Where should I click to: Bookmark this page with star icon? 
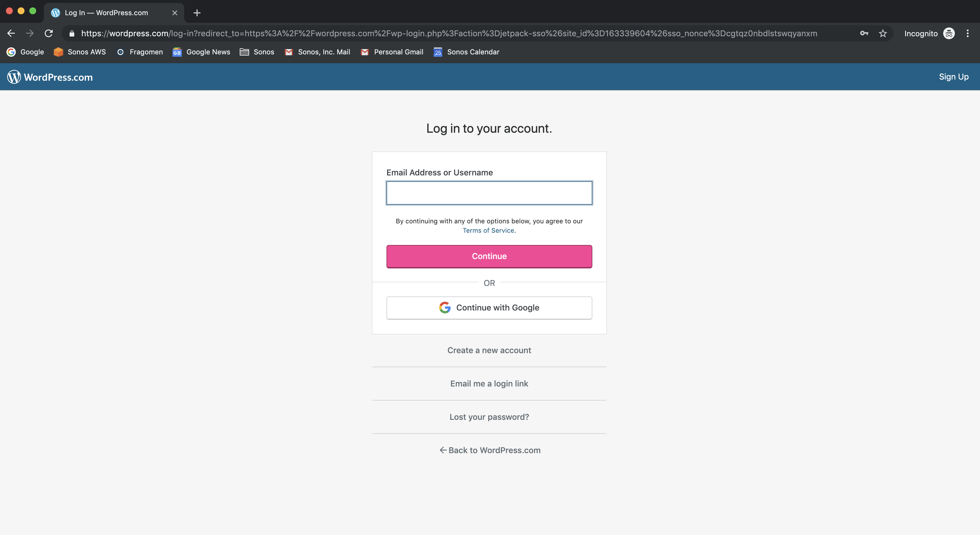tap(883, 34)
